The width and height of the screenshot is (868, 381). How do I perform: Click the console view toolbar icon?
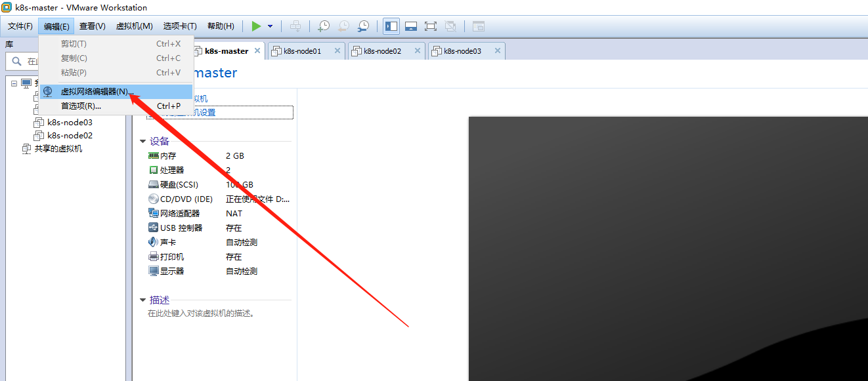point(479,26)
